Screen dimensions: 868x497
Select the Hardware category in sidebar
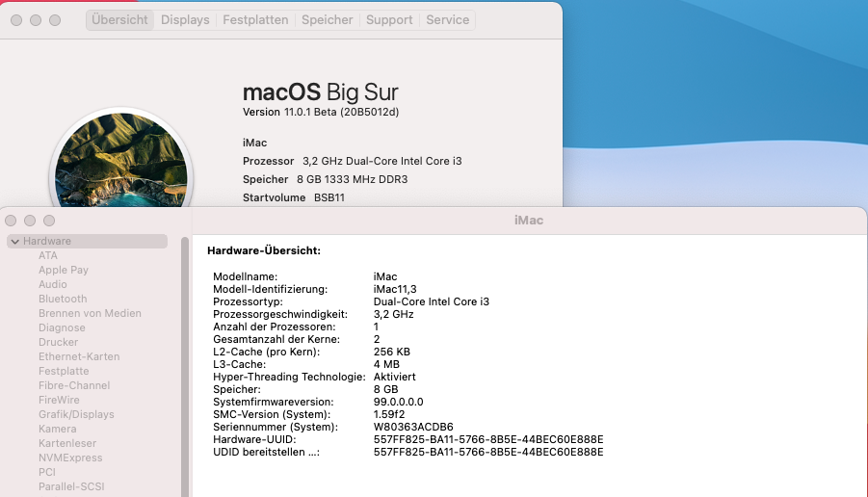tap(87, 241)
